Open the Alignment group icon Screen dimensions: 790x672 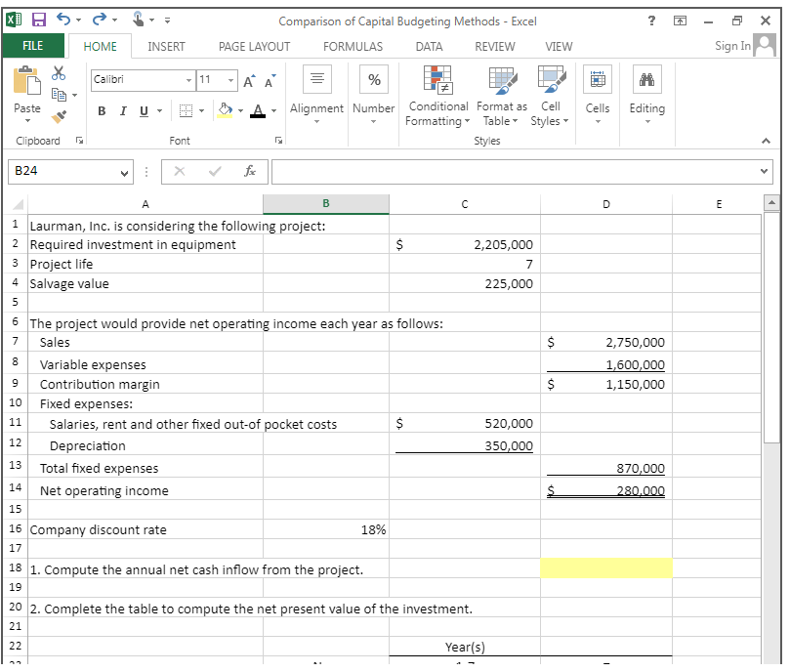tap(317, 79)
